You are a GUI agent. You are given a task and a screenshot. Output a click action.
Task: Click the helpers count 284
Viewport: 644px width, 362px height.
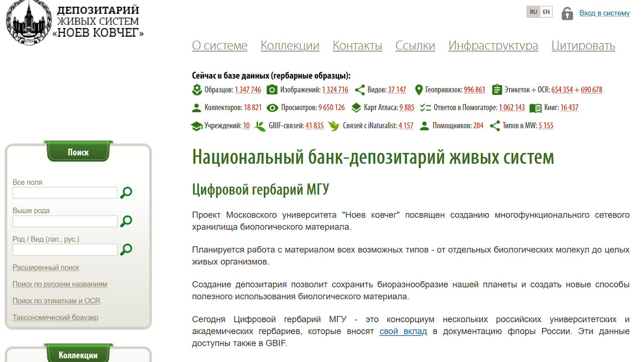click(x=478, y=126)
